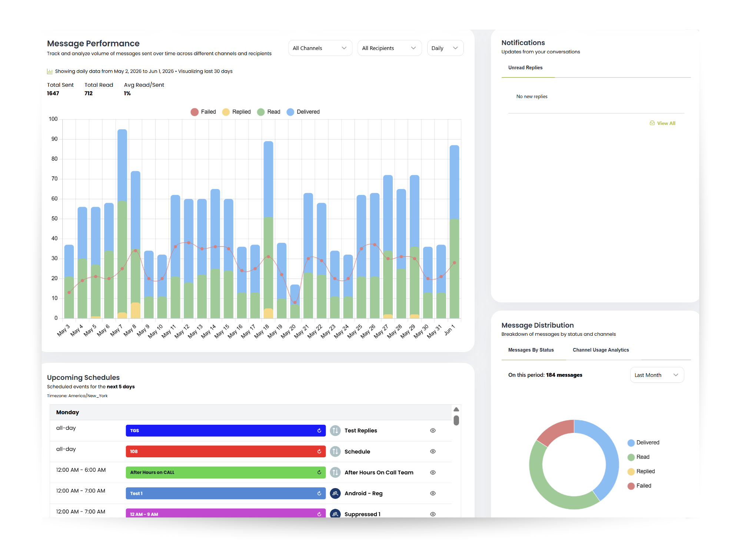Image resolution: width=741 pixels, height=560 pixels.
Task: Click the Test Replies schedule name
Action: (x=360, y=431)
